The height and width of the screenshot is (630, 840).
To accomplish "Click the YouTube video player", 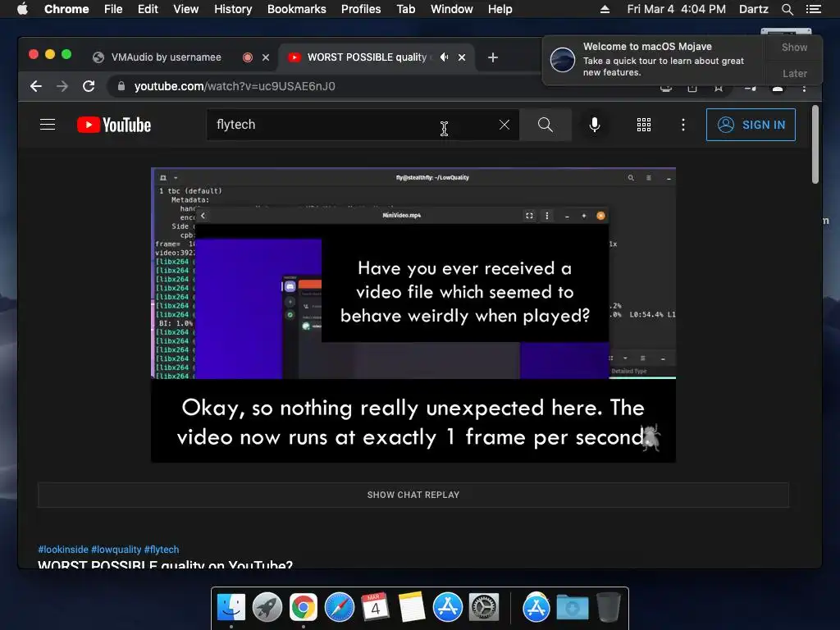I will click(413, 315).
